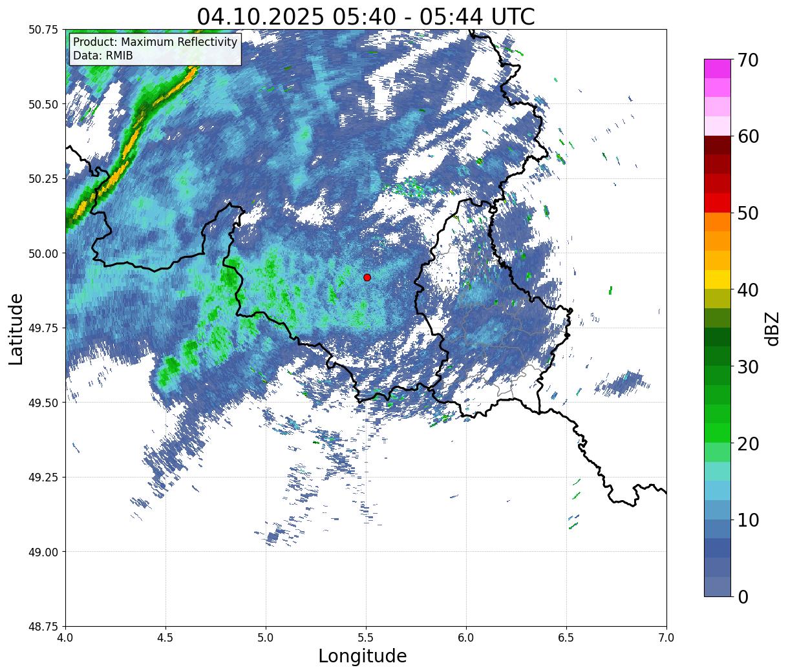
Task: Select the 48.75 latitude tick label
Action: coord(43,627)
